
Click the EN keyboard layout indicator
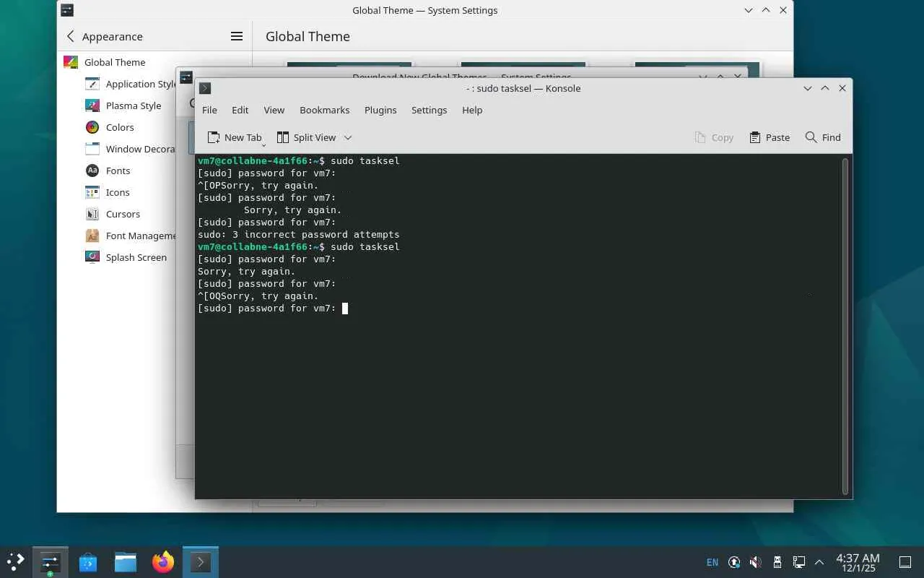(712, 562)
